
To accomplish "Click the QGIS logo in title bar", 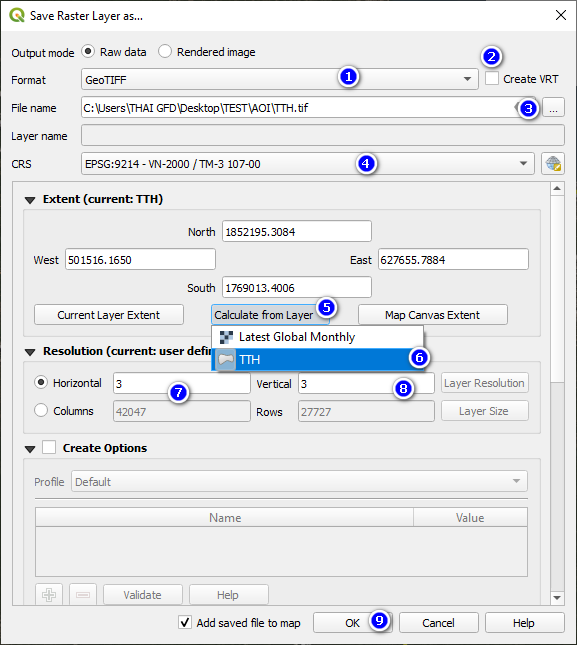I will click(17, 16).
